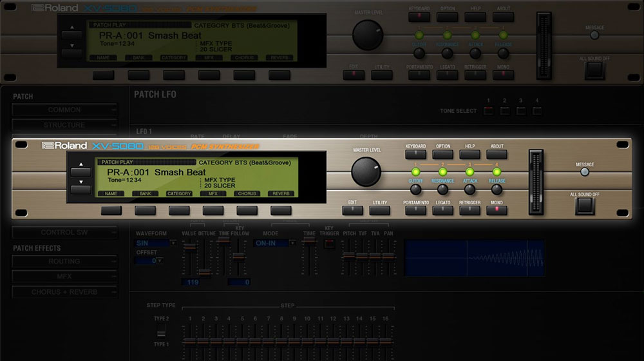644x361 pixels.
Task: Expand the CONTROL SW sidebar section
Action: (x=64, y=232)
